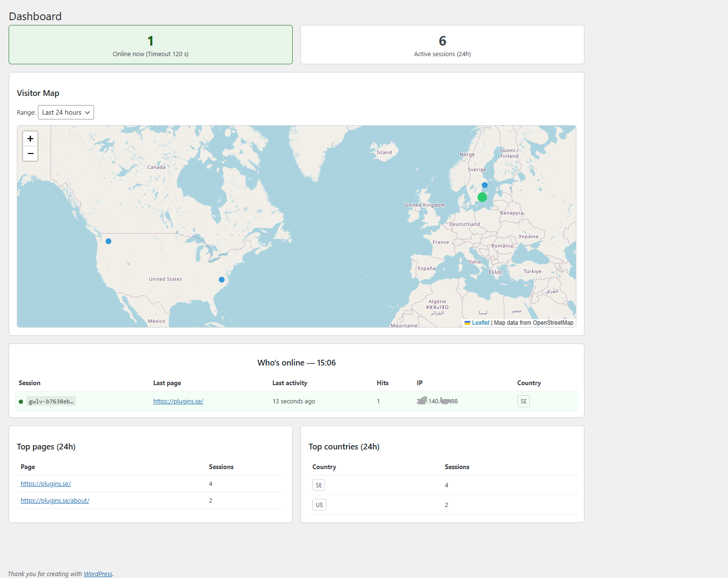Click the Active sessions (24h) card
Screen dimensions: 728x578
(x=442, y=45)
